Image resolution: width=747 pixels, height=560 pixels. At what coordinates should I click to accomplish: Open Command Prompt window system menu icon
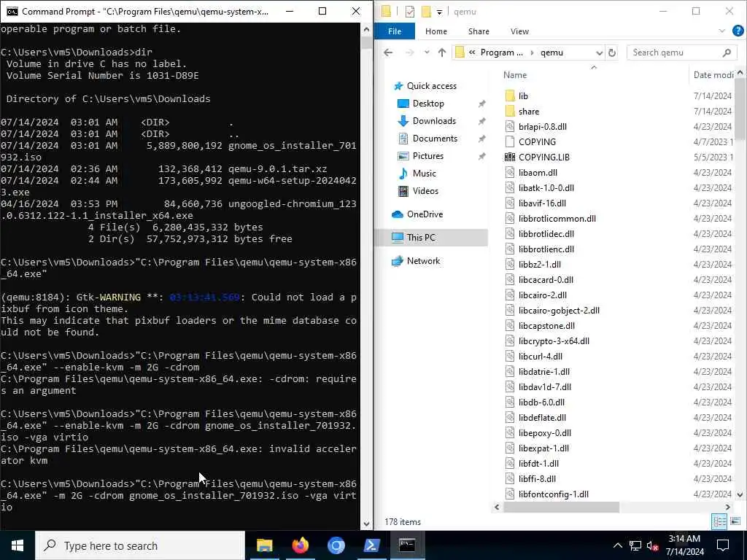tap(12, 12)
